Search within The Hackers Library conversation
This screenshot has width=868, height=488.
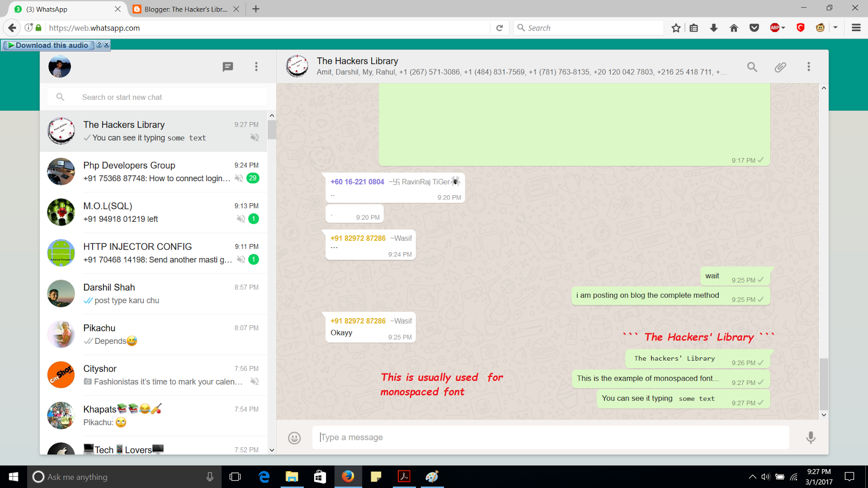point(752,67)
